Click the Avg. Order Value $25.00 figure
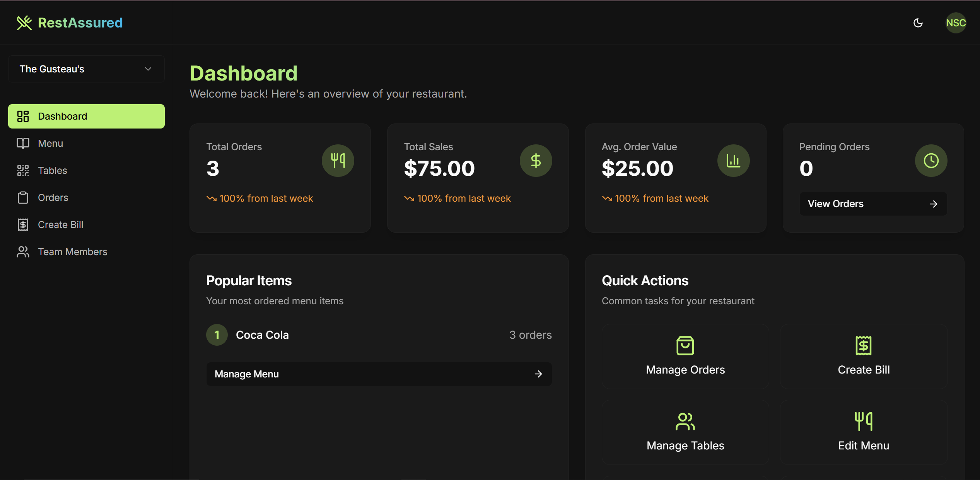The width and height of the screenshot is (980, 480). click(x=637, y=168)
